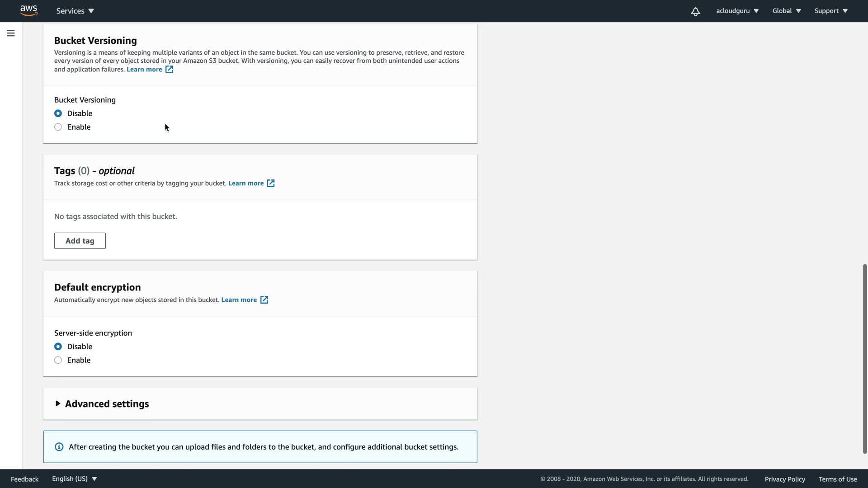Select Disable for Bucket Versioning
868x488 pixels.
[58, 113]
